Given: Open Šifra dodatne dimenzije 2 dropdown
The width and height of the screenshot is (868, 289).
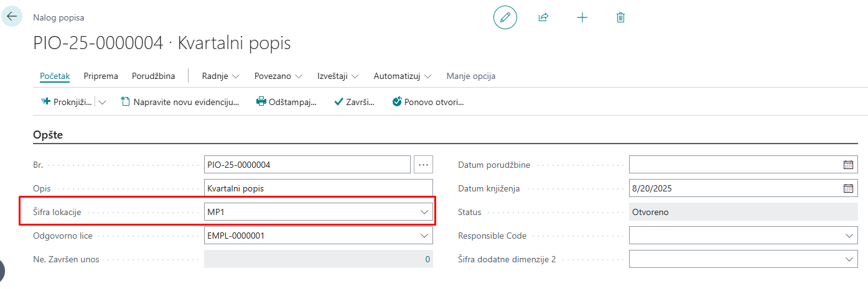Looking at the screenshot, I should coord(850,259).
